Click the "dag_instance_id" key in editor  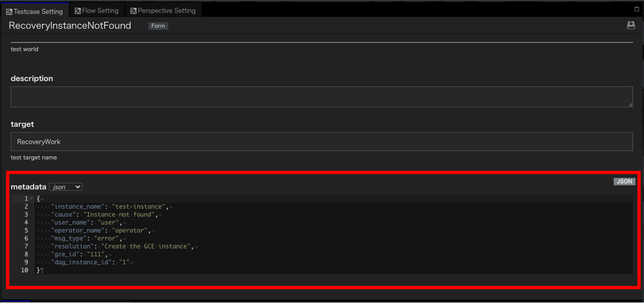click(81, 262)
